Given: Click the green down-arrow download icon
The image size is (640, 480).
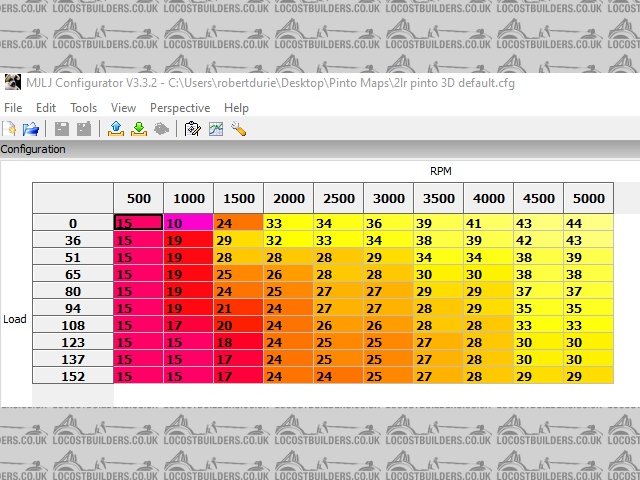Looking at the screenshot, I should 138,129.
